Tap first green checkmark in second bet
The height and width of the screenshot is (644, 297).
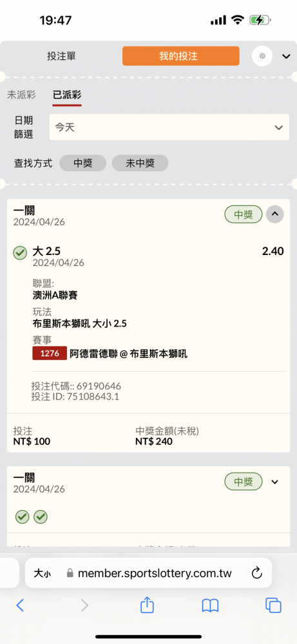[x=22, y=516]
